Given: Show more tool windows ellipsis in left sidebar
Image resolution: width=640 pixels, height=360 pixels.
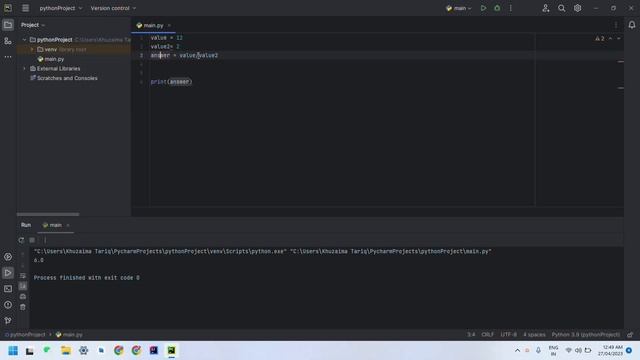Looking at the screenshot, I should (8, 57).
